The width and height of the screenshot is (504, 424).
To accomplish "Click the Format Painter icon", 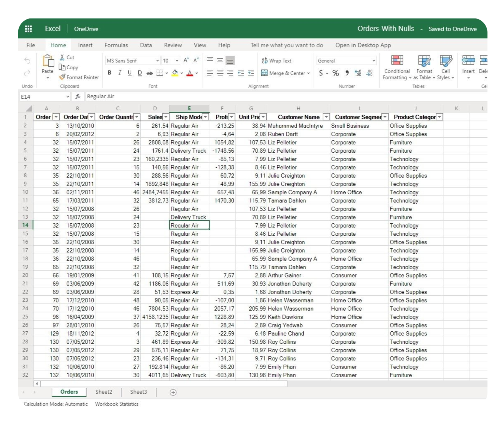I will pos(62,77).
